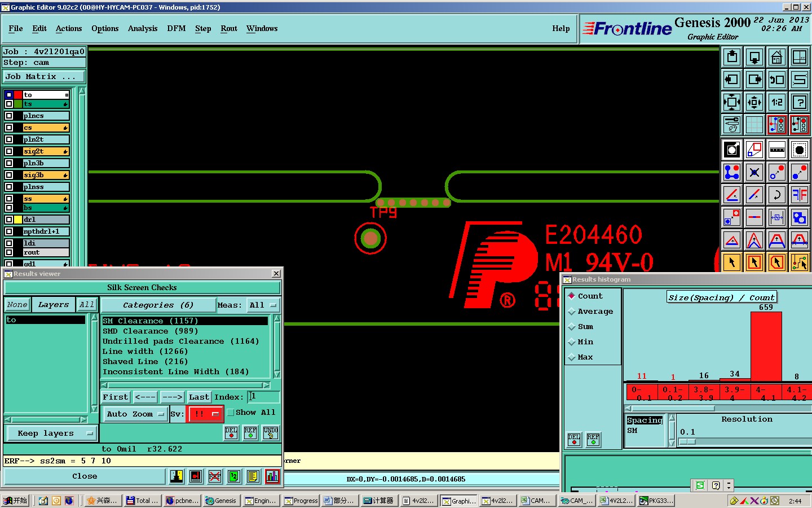The width and height of the screenshot is (812, 508).
Task: Click the zoom in icon with outward arrows
Action: click(732, 102)
